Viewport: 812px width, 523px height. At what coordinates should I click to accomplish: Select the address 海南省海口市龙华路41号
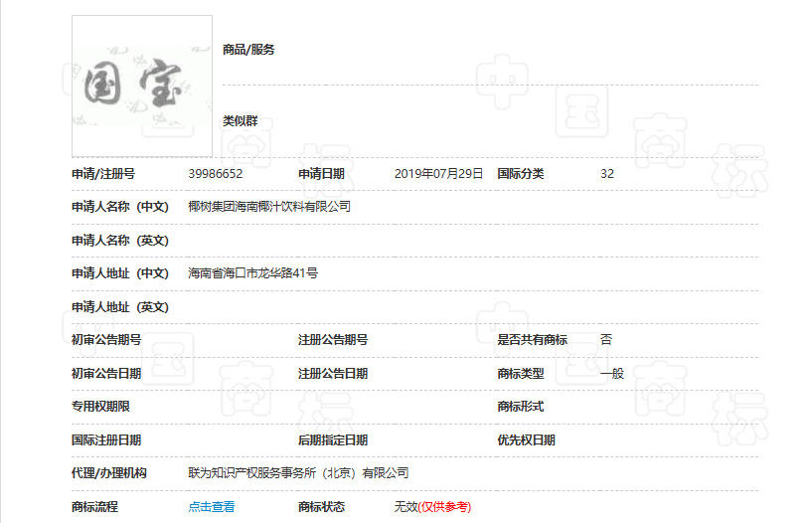tap(252, 272)
